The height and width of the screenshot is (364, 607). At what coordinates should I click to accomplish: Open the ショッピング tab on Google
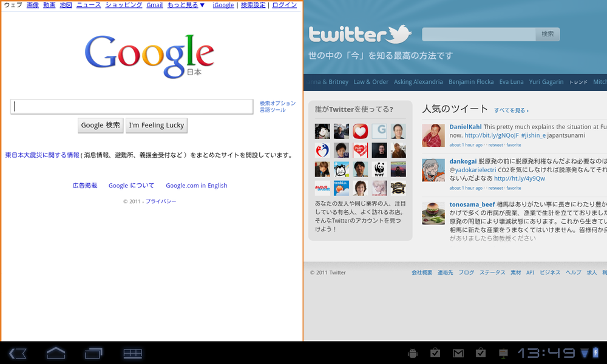point(124,5)
